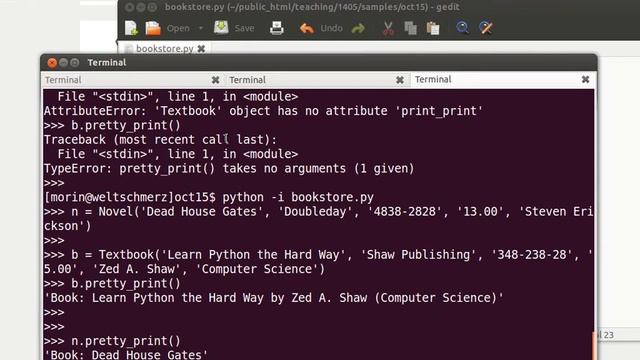Minimize the Terminal window
The height and width of the screenshot is (360, 640).
pyautogui.click(x=63, y=63)
